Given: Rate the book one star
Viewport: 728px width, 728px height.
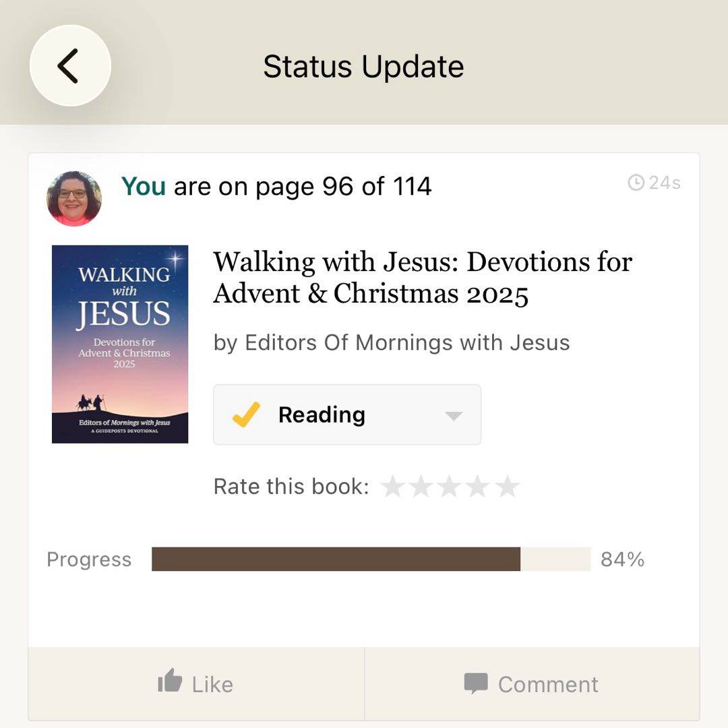Looking at the screenshot, I should [392, 486].
